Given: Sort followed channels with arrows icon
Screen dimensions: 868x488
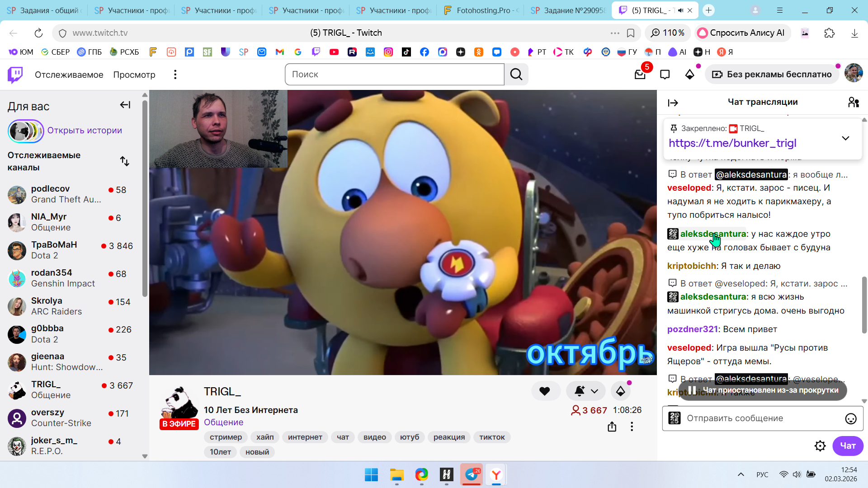Looking at the screenshot, I should [125, 161].
